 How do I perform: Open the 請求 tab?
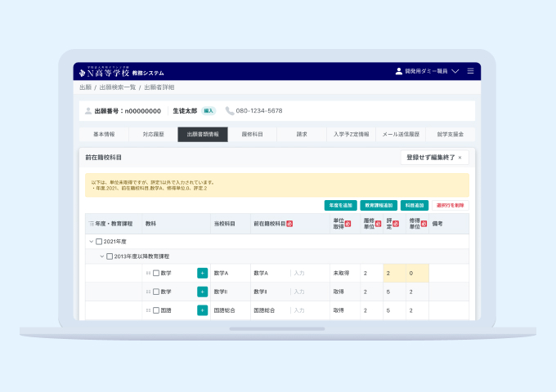[302, 134]
